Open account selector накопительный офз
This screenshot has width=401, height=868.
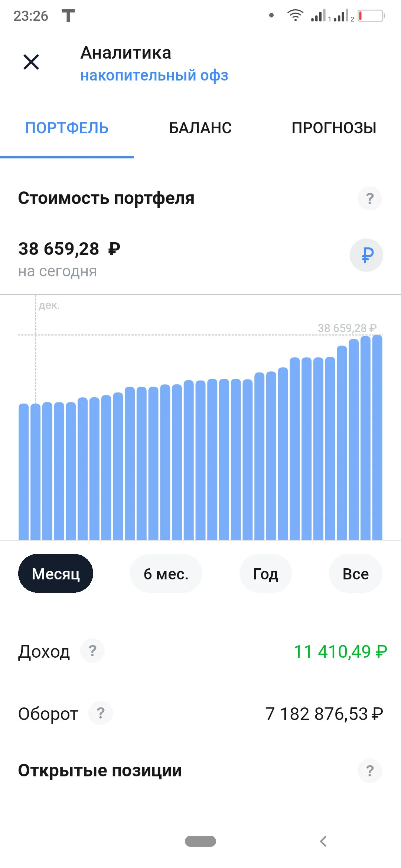coord(154,75)
